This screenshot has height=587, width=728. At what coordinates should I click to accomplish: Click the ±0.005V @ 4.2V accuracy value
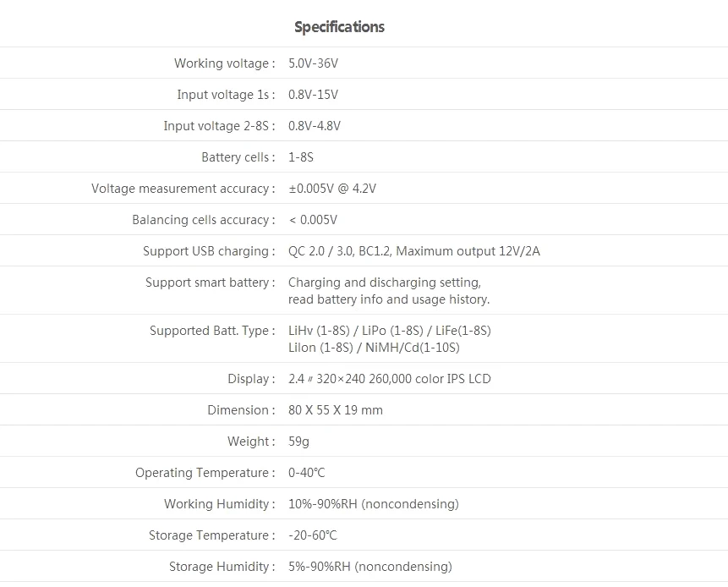(x=332, y=189)
